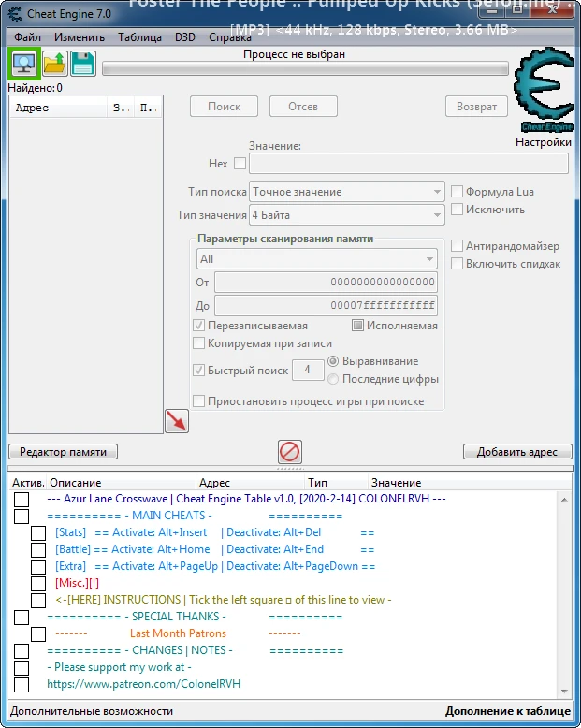Open the memory region All dropdown
Image resolution: width=581 pixels, height=728 pixels.
pos(316,259)
